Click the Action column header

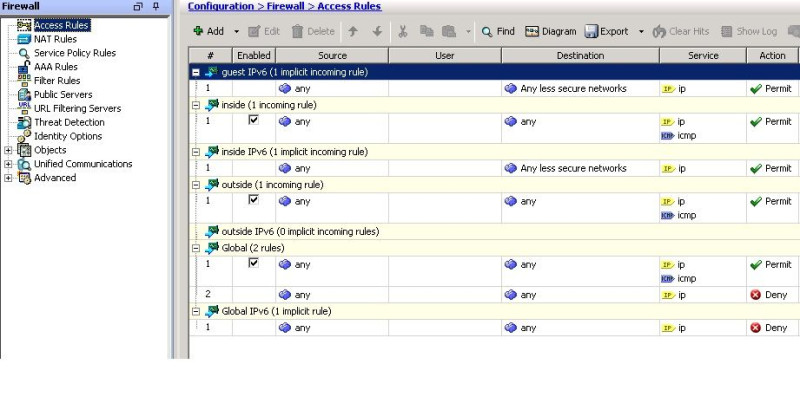pyautogui.click(x=772, y=56)
